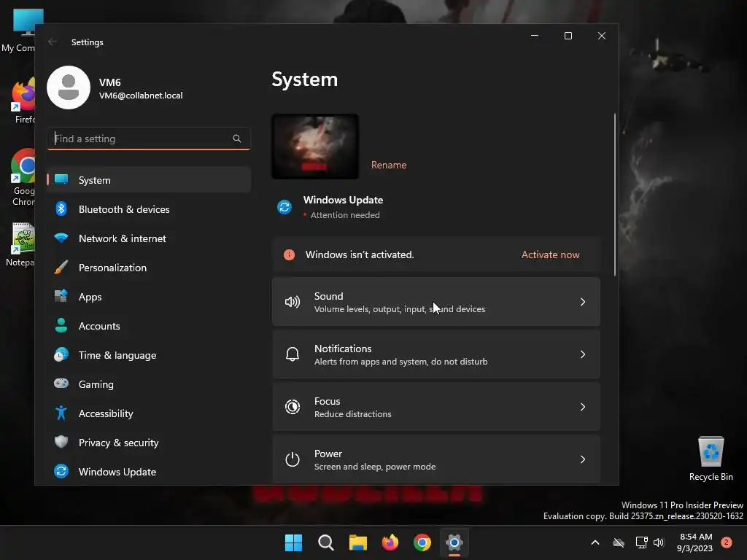Click the network tray icon

(641, 542)
